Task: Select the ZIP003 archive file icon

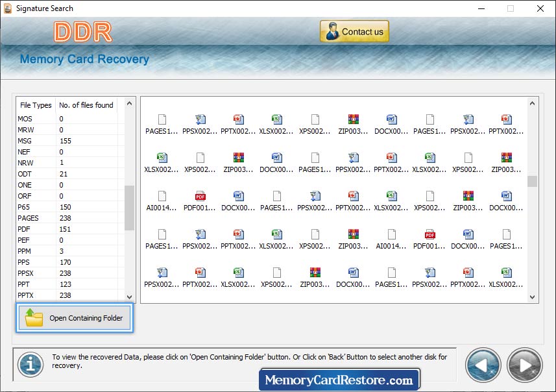Action: pyautogui.click(x=353, y=119)
